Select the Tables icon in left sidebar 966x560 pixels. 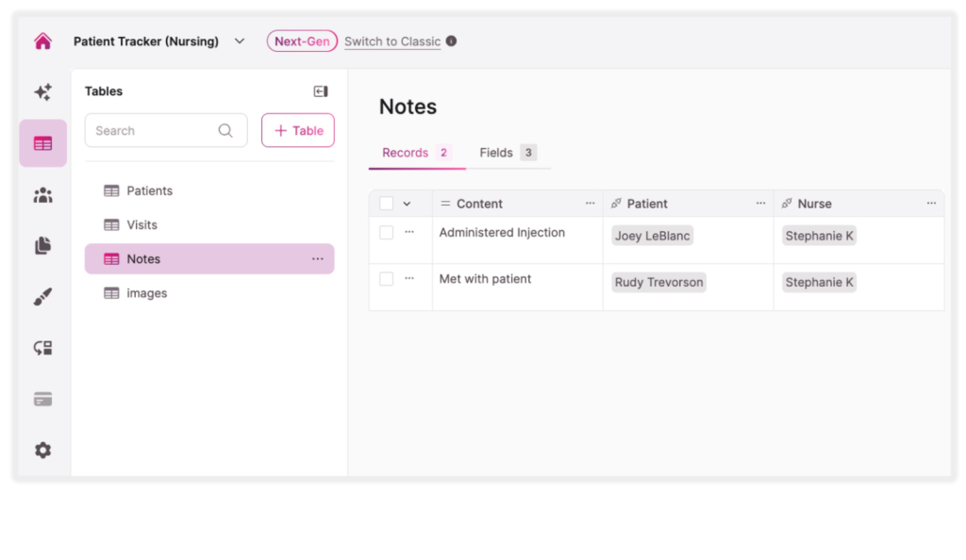click(42, 142)
